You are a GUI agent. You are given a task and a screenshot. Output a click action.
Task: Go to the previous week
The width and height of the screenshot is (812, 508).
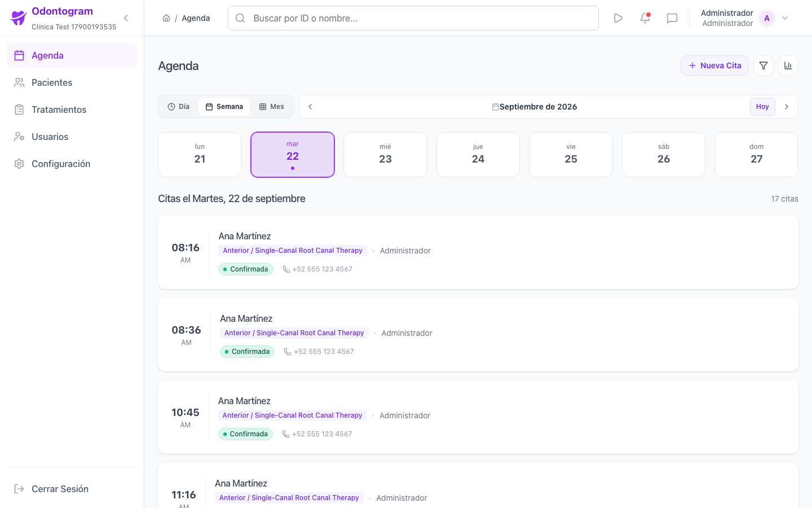tap(310, 107)
